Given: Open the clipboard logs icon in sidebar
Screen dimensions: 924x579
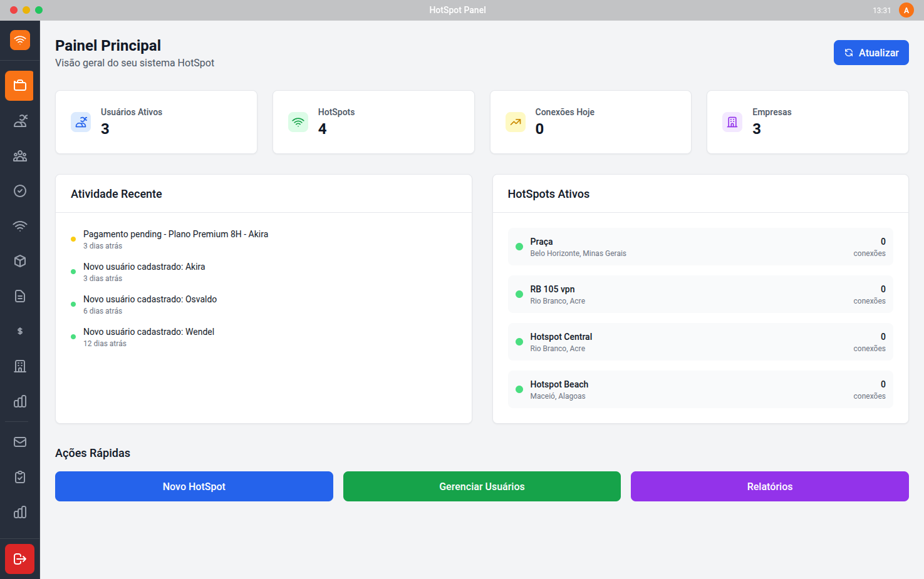Looking at the screenshot, I should coord(19,476).
